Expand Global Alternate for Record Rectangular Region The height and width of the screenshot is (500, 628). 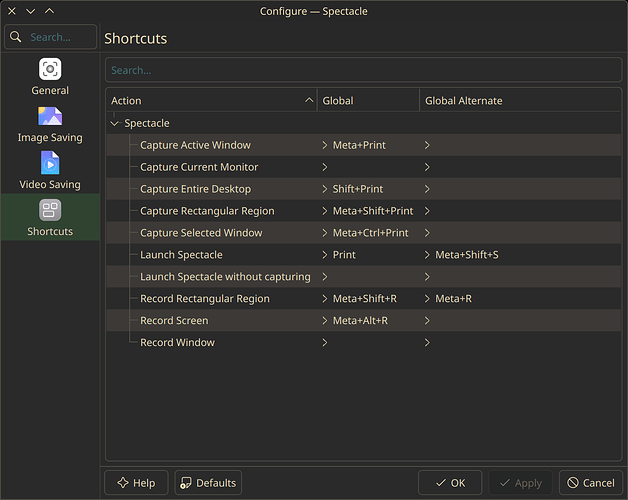[x=427, y=298]
